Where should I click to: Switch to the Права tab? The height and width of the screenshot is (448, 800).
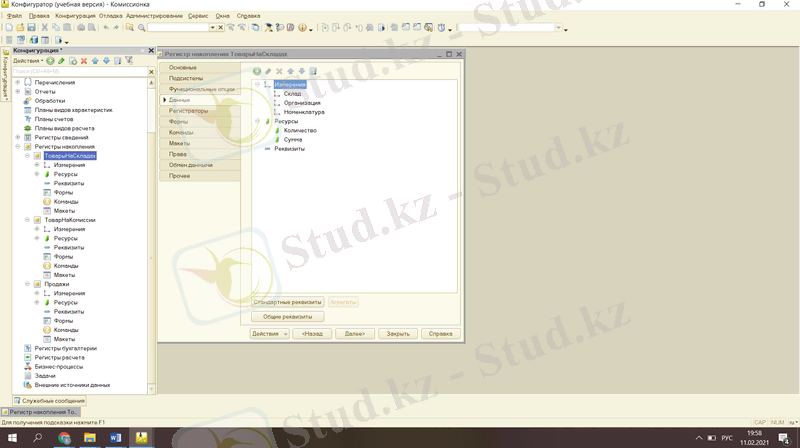point(199,154)
